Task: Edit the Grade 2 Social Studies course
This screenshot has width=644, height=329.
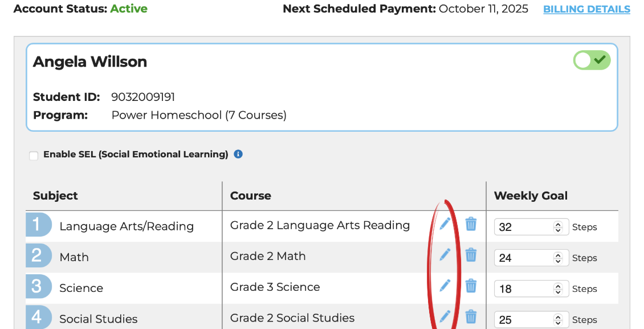Action: (445, 316)
